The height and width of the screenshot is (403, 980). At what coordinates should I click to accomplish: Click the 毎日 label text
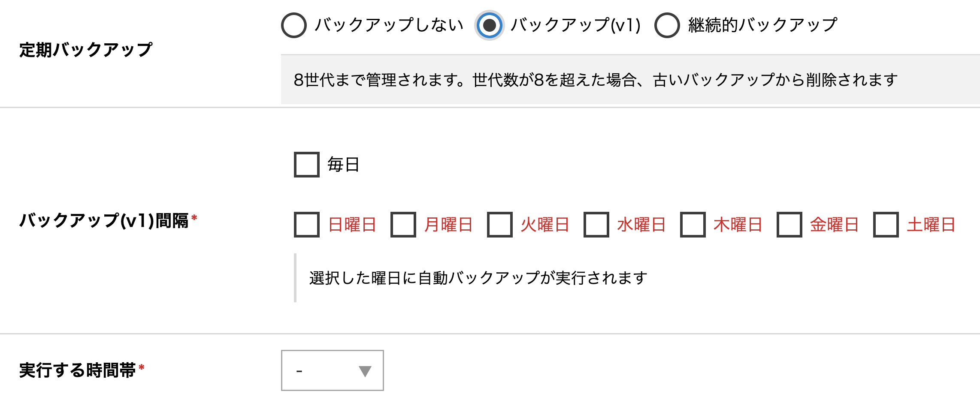click(343, 165)
